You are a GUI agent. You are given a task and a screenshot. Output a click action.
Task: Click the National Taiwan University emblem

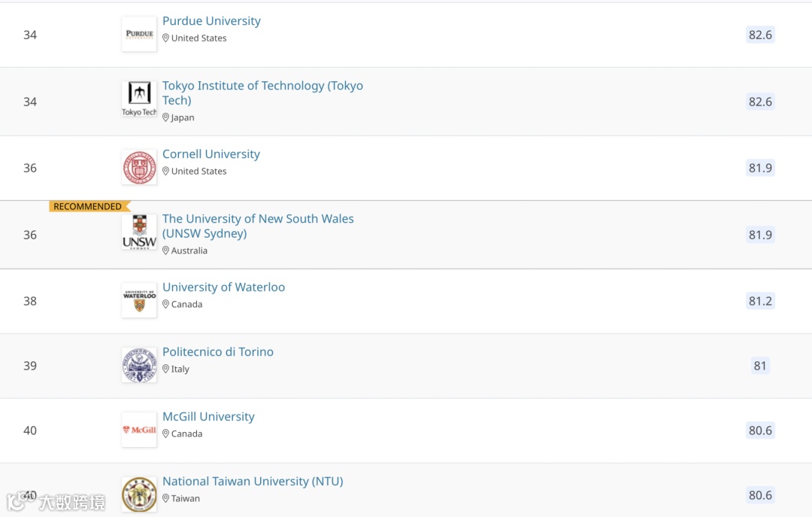click(139, 494)
